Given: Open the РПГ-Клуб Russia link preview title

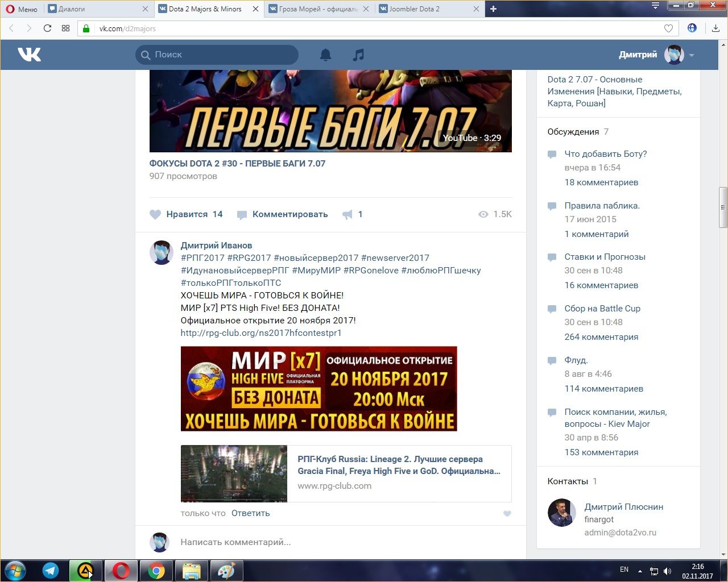Looking at the screenshot, I should (399, 465).
